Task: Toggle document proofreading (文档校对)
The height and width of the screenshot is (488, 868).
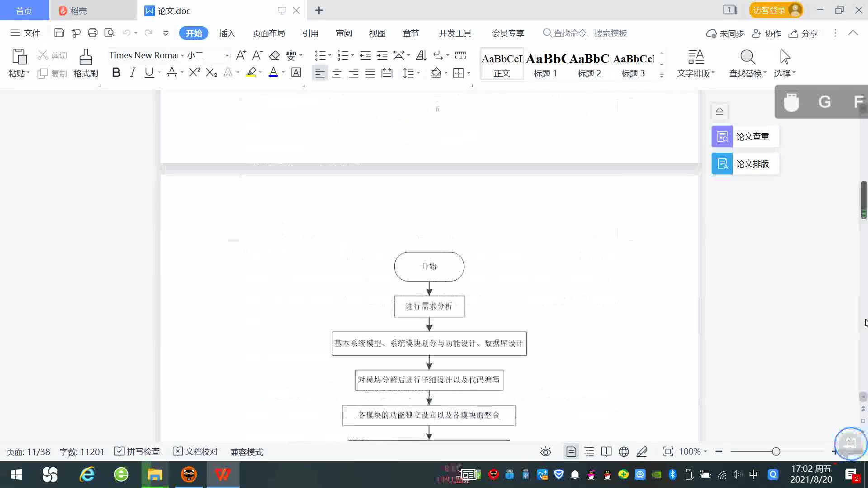Action: (x=195, y=451)
